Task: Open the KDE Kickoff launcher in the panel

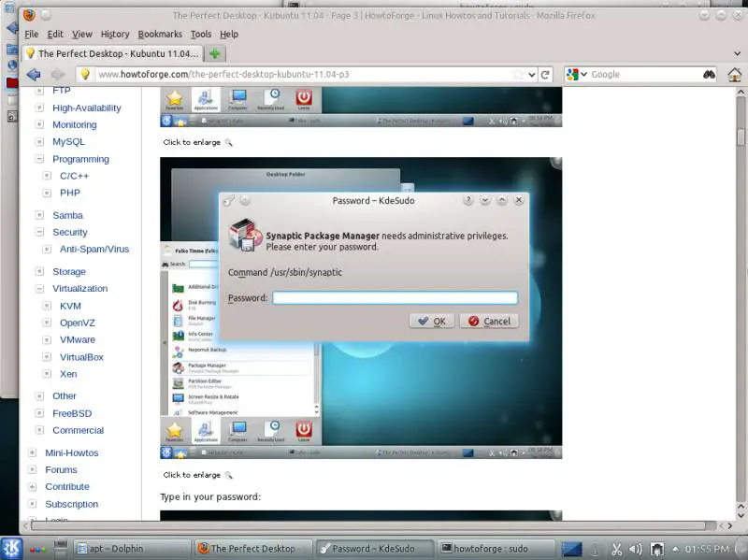Action: coord(11,548)
